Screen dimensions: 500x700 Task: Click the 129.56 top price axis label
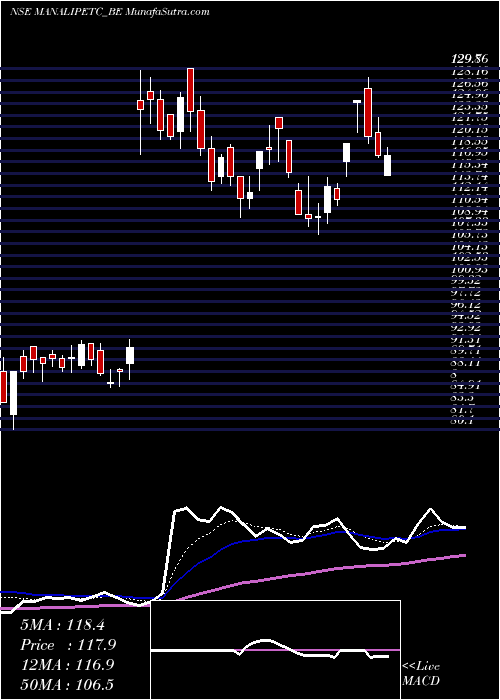470,58
